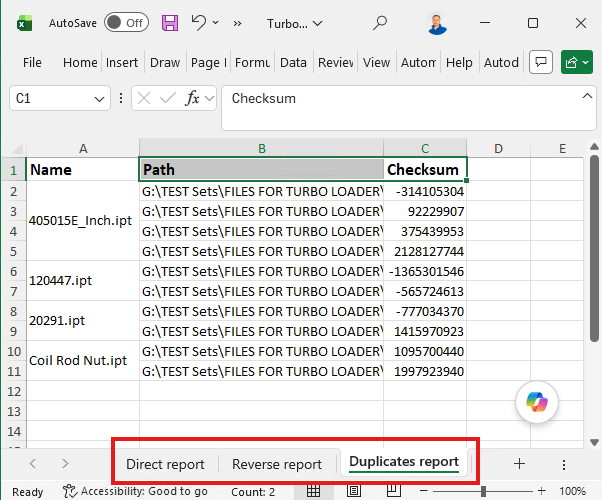Open the Automate ribbon tab
The width and height of the screenshot is (602, 500).
(x=418, y=62)
